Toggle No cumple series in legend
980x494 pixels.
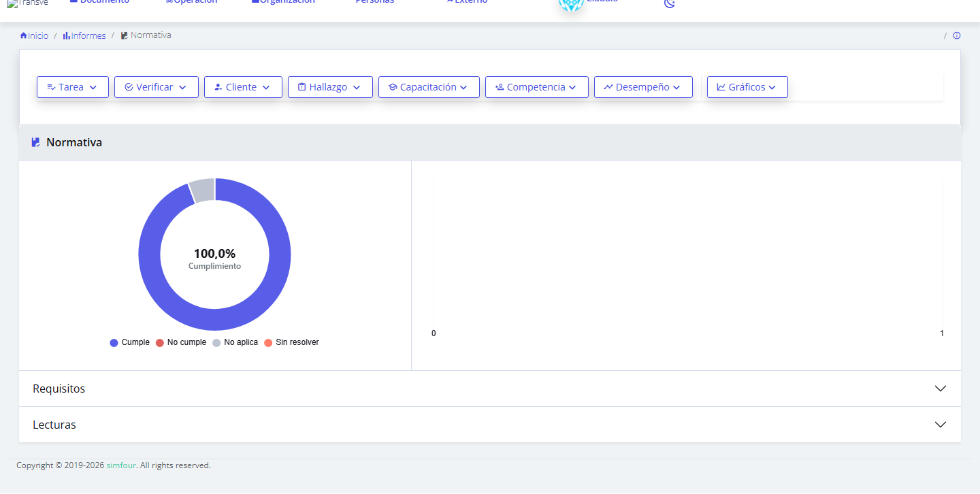pos(180,342)
